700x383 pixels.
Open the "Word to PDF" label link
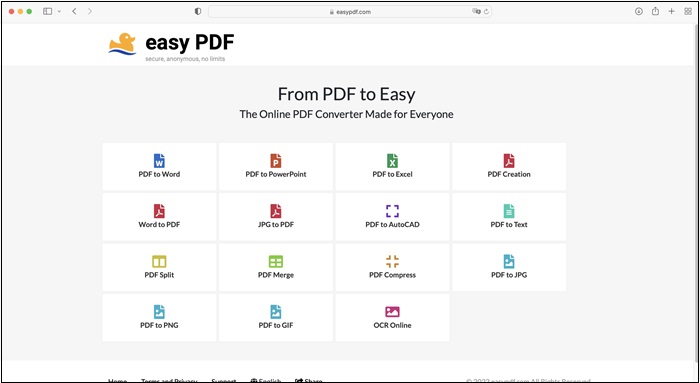159,225
